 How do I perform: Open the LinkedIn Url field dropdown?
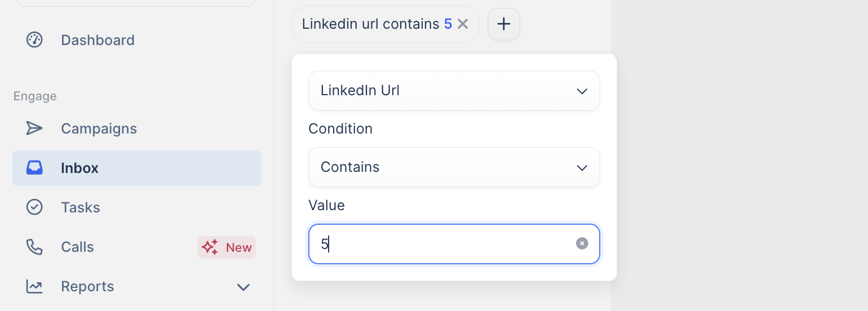[x=454, y=91]
